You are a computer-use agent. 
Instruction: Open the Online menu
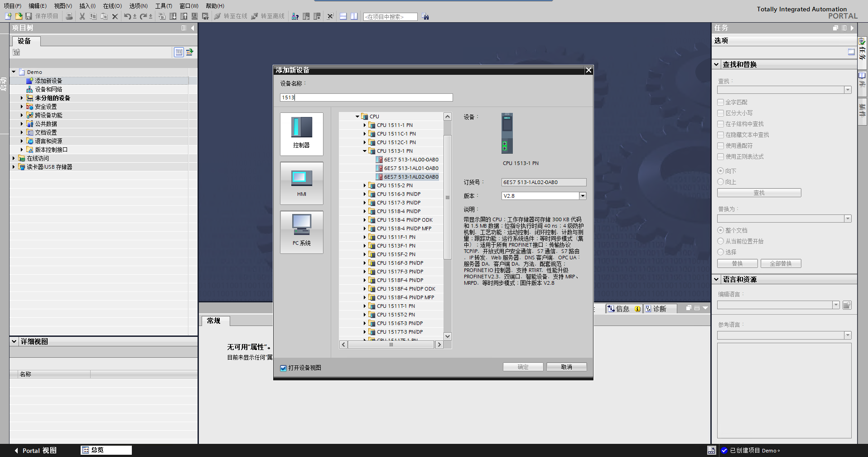pyautogui.click(x=112, y=6)
